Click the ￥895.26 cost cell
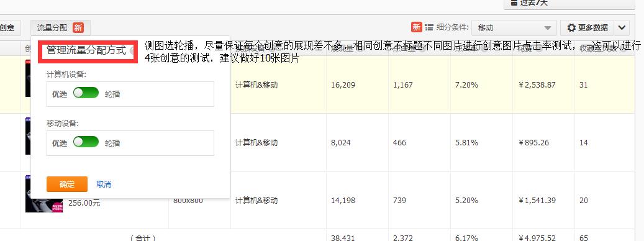Image resolution: width=644 pixels, height=241 pixels. point(534,143)
